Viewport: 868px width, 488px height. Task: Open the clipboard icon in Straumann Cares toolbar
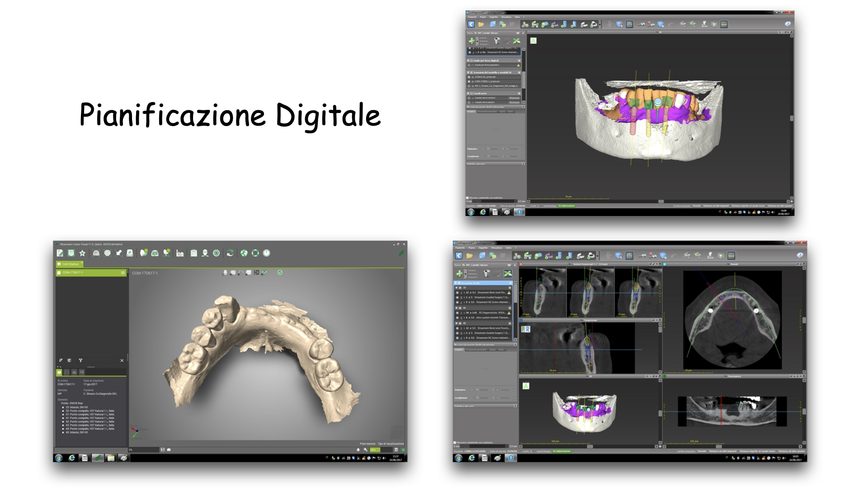(x=194, y=253)
